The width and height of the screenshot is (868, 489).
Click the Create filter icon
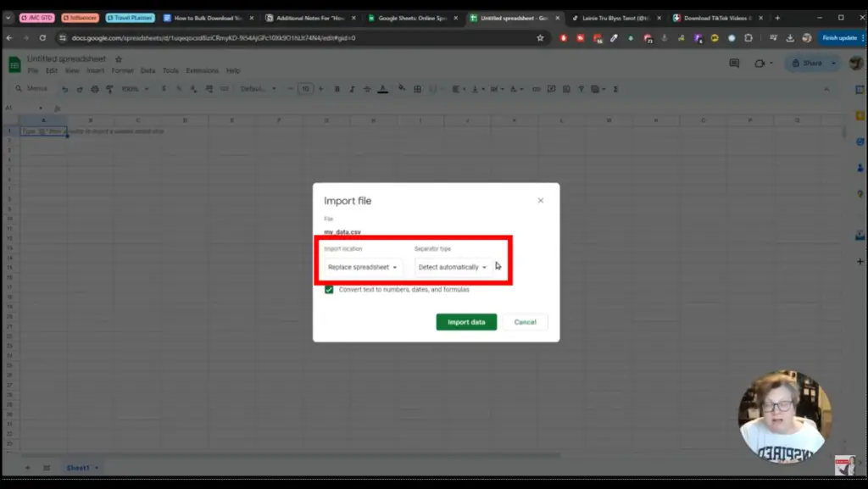[x=581, y=89]
